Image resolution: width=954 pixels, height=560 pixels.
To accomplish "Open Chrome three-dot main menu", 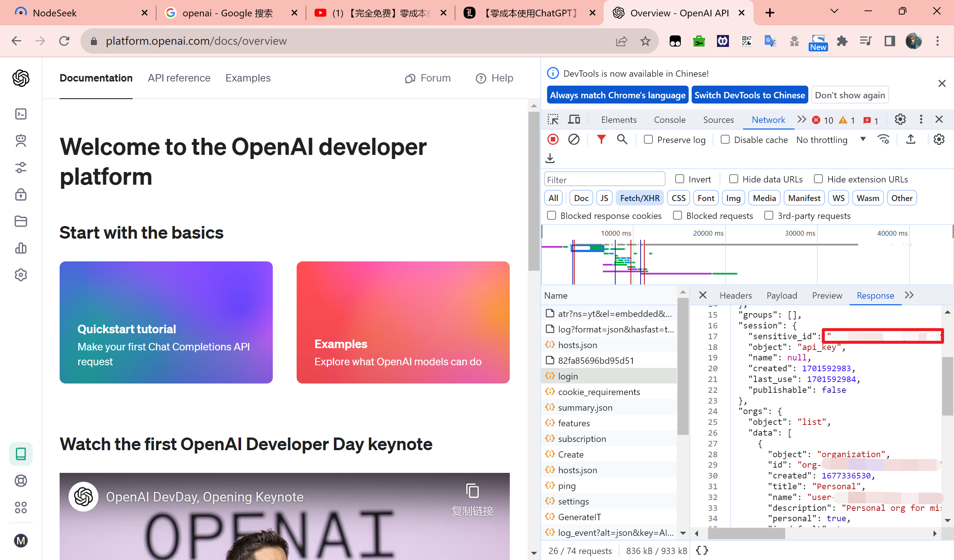I will coord(937,41).
